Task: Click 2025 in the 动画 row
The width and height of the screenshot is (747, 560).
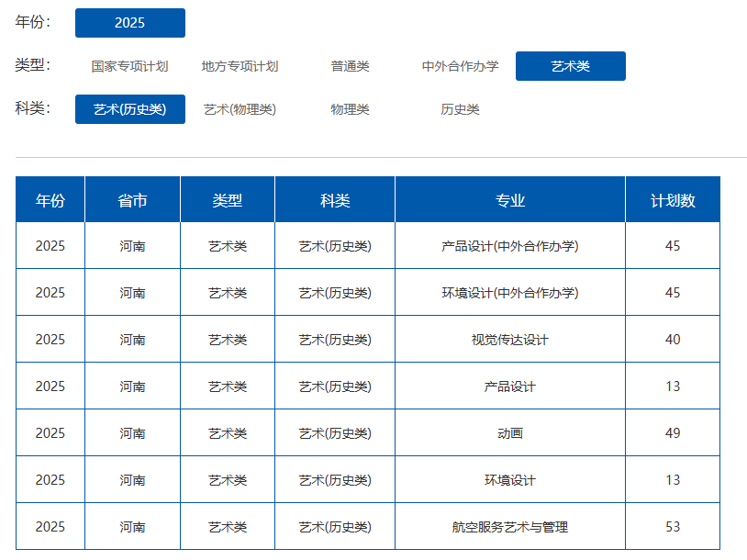Action: (x=50, y=433)
